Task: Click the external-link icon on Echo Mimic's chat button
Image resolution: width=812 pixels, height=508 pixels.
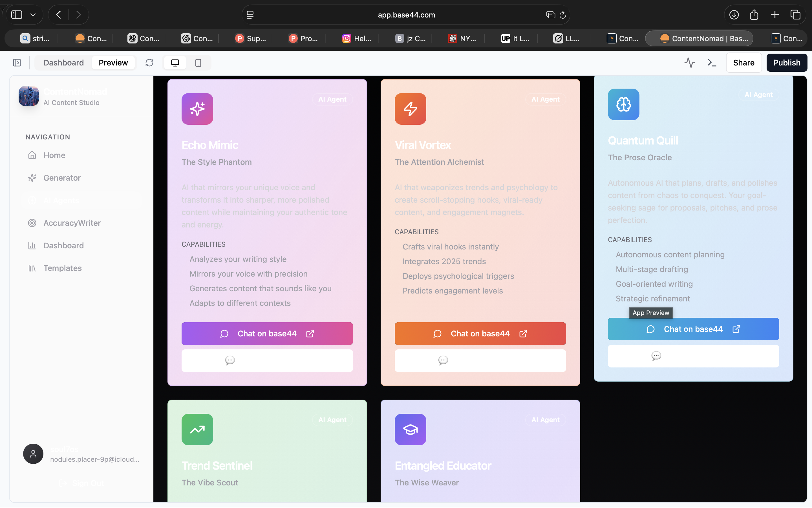Action: pyautogui.click(x=310, y=334)
